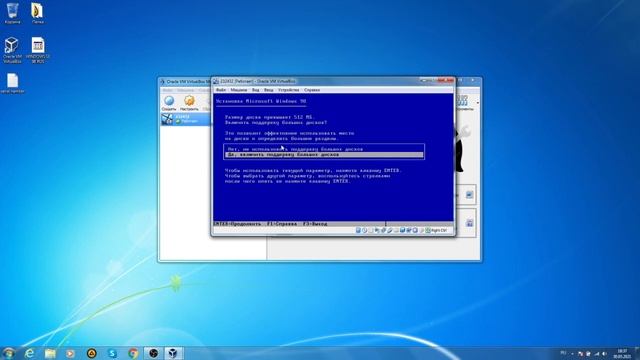Image resolution: width=640 pixels, height=360 pixels.
Task: Open the Машина menu in the VM window
Action: click(x=239, y=90)
